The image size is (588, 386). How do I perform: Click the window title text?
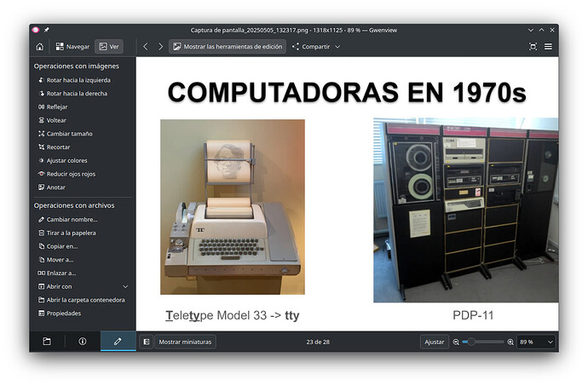[294, 30]
